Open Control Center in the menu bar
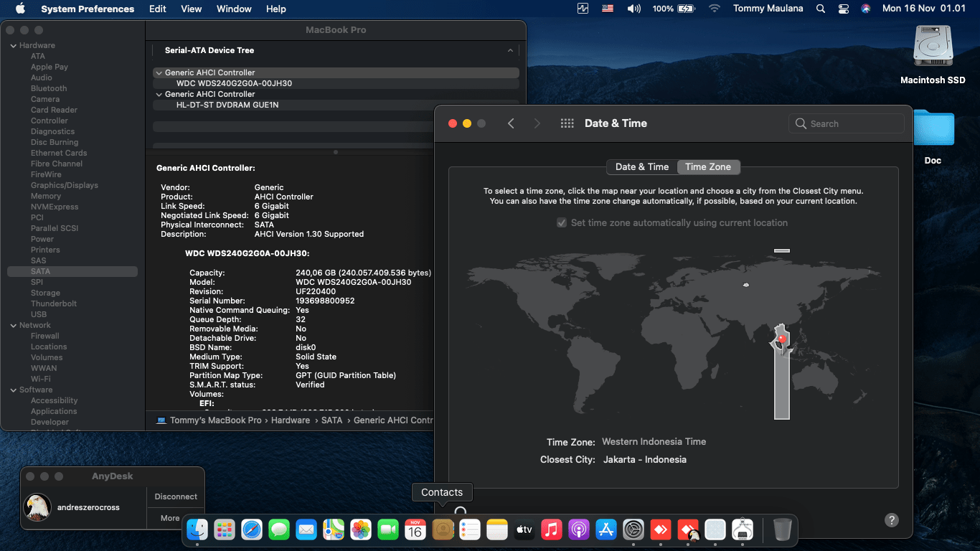The height and width of the screenshot is (551, 980). (x=844, y=9)
